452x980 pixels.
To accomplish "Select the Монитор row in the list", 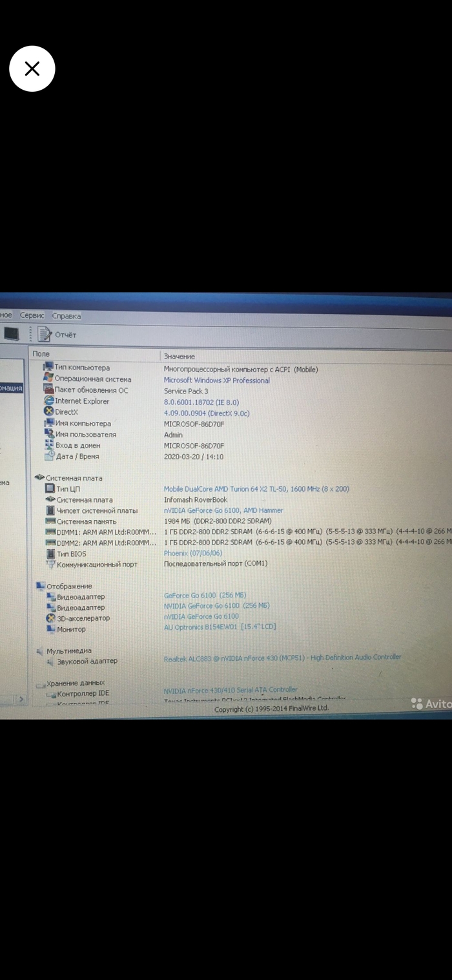I will point(71,629).
